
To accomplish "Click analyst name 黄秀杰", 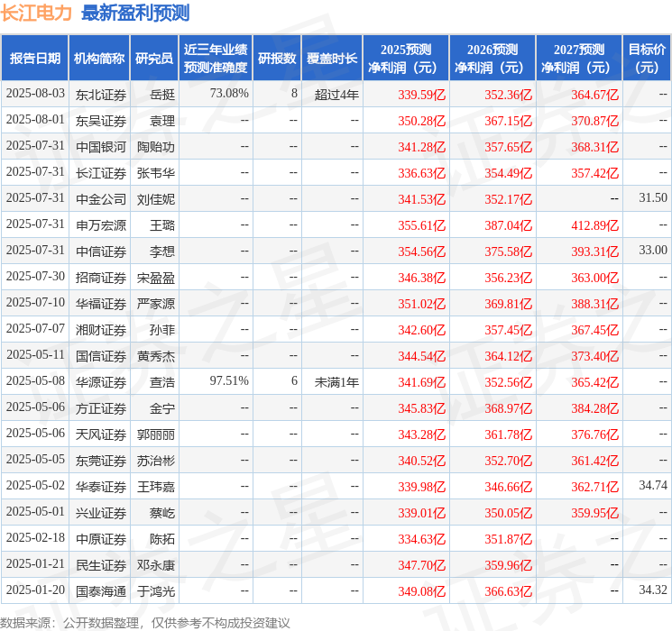I will pyautogui.click(x=156, y=356).
